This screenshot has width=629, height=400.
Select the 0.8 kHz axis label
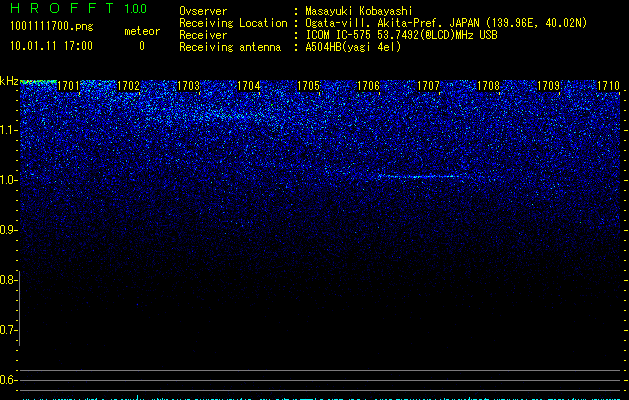7,280
